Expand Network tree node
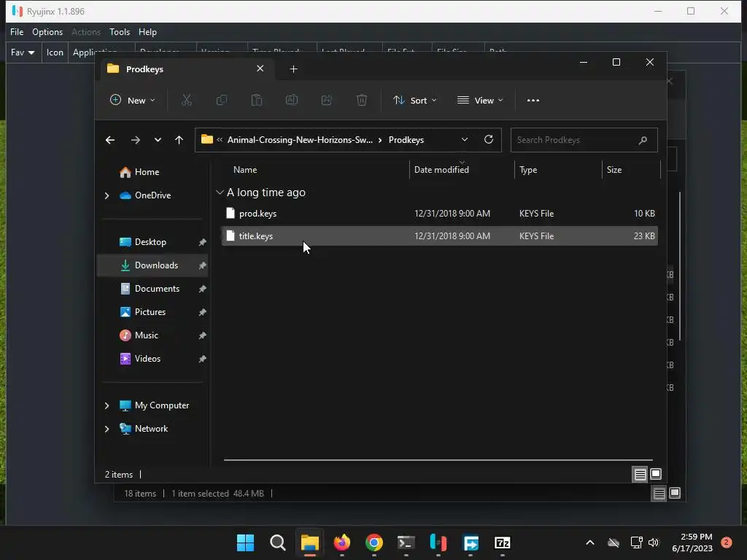 click(107, 429)
